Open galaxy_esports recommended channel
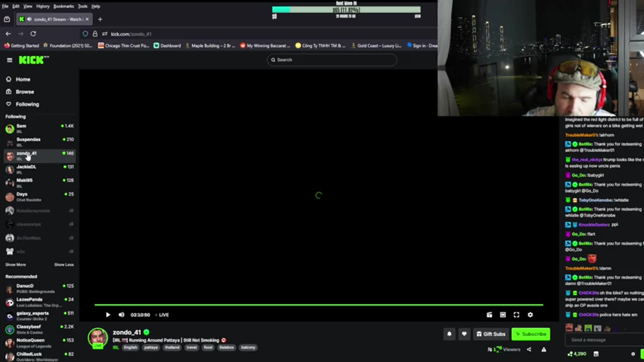 39,315
